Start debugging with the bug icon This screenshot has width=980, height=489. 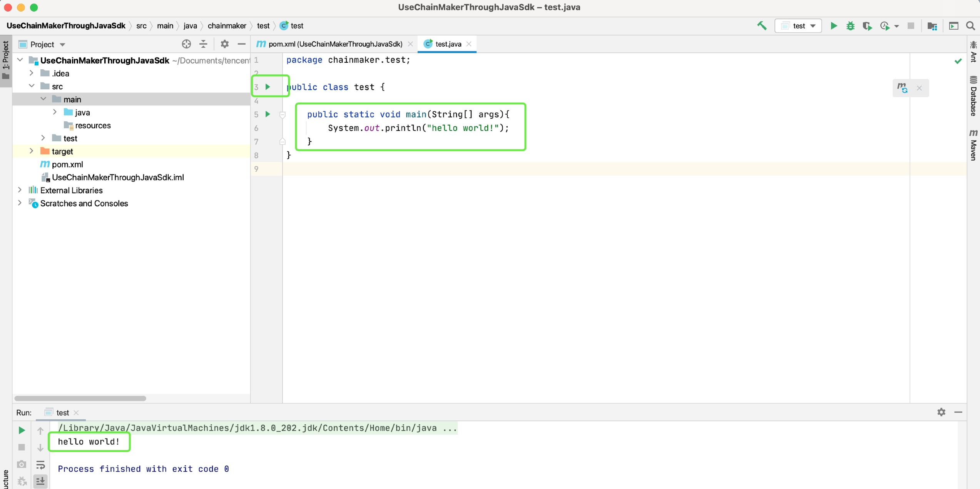850,26
